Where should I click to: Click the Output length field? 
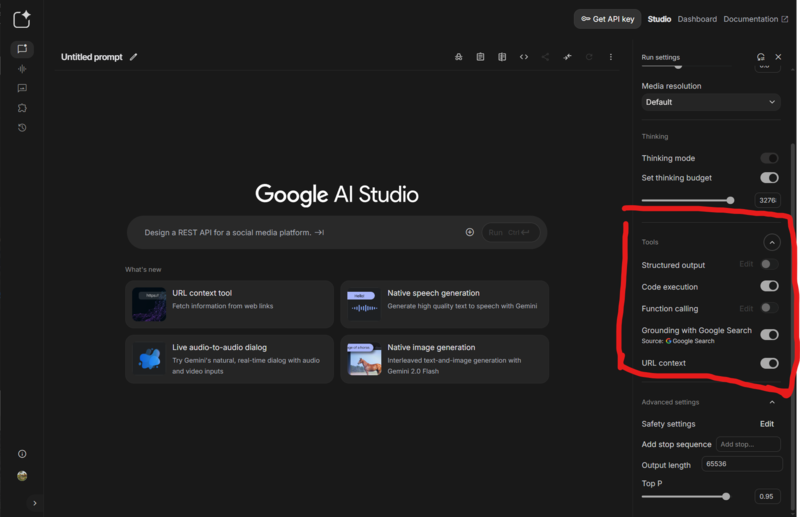coord(742,464)
